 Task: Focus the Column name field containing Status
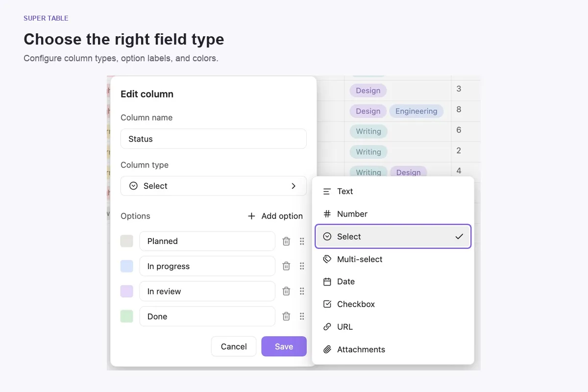pos(214,139)
